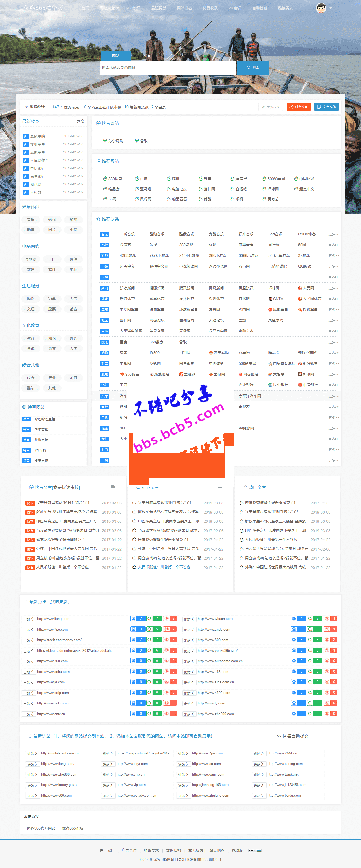Click the 搜索本站收录的网址 search field
Viewport: 361px width, 868px height.
tap(168, 68)
